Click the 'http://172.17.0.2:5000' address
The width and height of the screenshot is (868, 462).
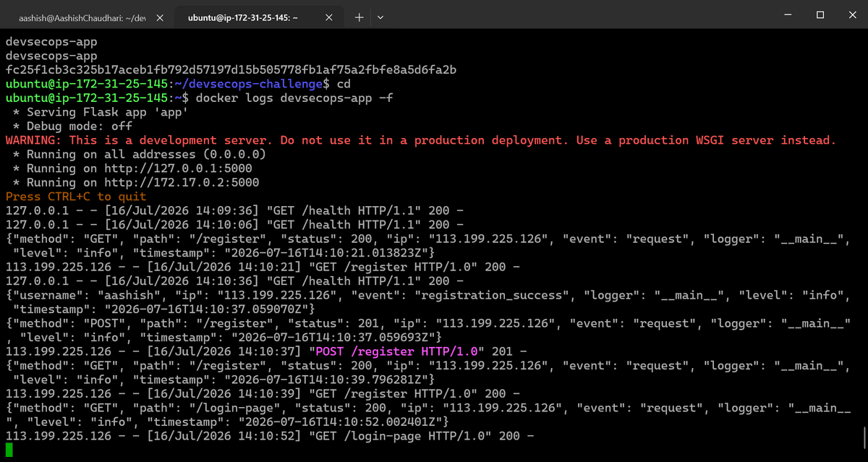[x=182, y=183]
